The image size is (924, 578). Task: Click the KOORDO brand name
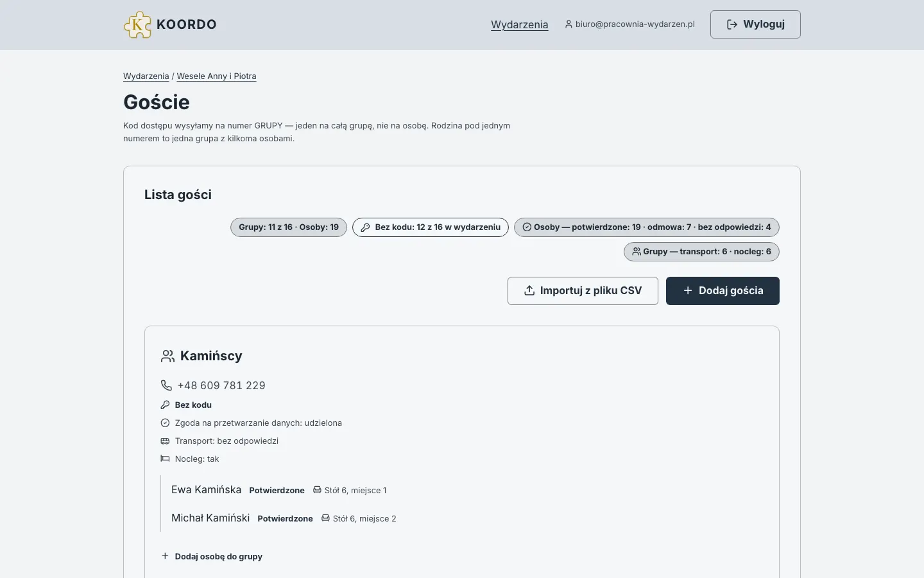point(187,24)
